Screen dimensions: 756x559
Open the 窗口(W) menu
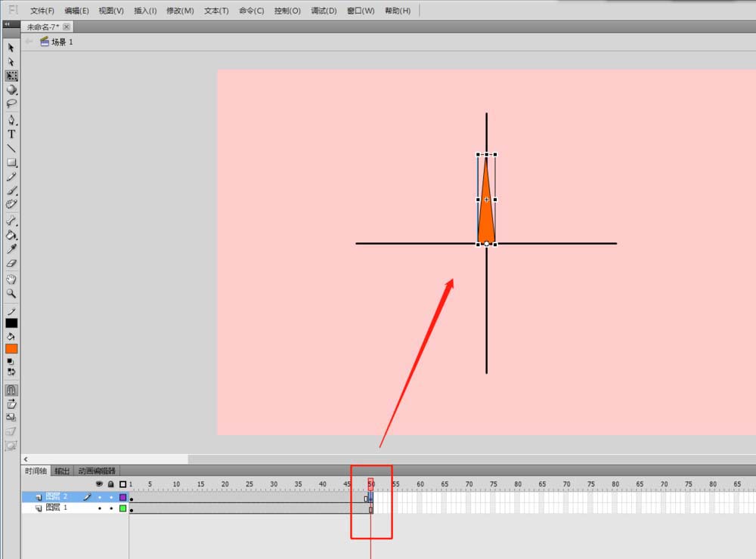point(360,11)
